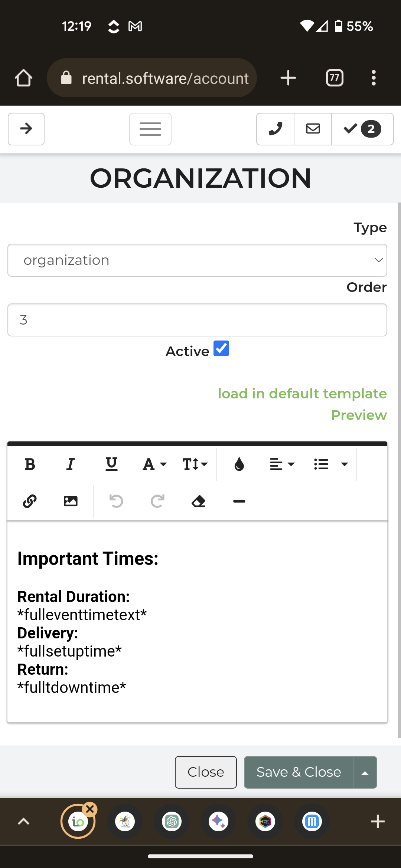Click into the Order input field
Image resolution: width=401 pixels, height=868 pixels.
click(197, 320)
